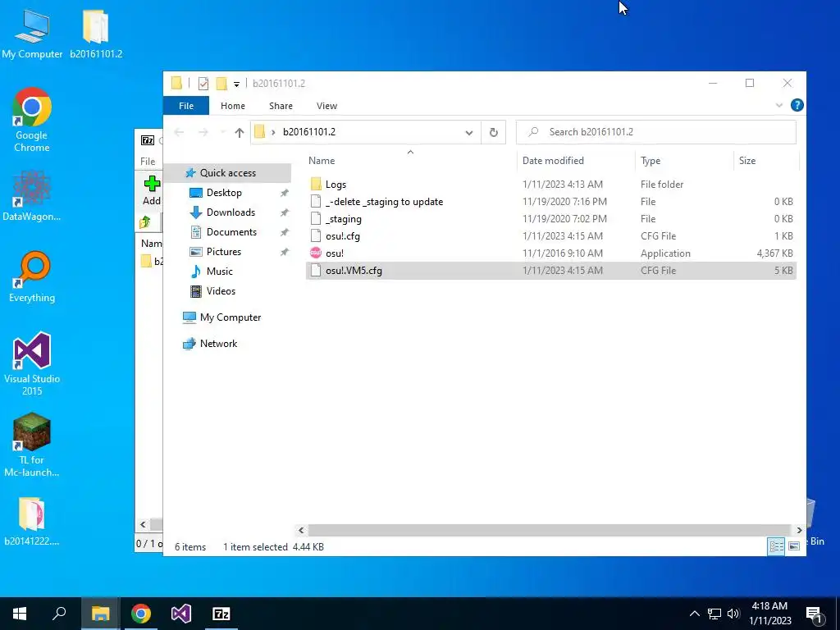840x630 pixels.
Task: Click b20161101.2 in the address path
Action: [309, 132]
